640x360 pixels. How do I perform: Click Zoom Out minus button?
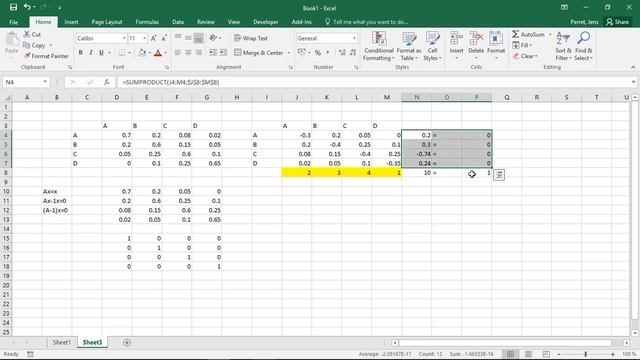click(558, 354)
